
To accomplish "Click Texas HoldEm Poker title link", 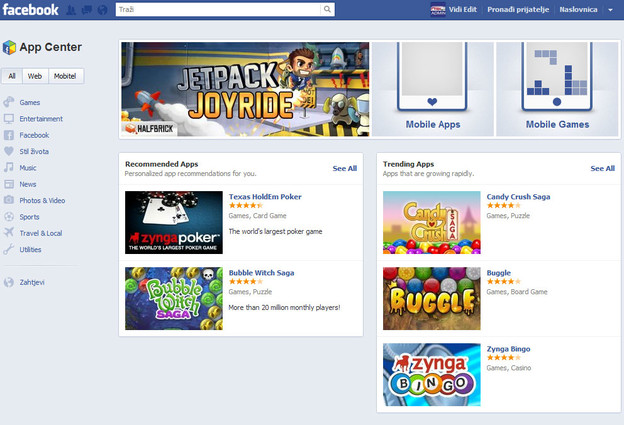I will 265,196.
